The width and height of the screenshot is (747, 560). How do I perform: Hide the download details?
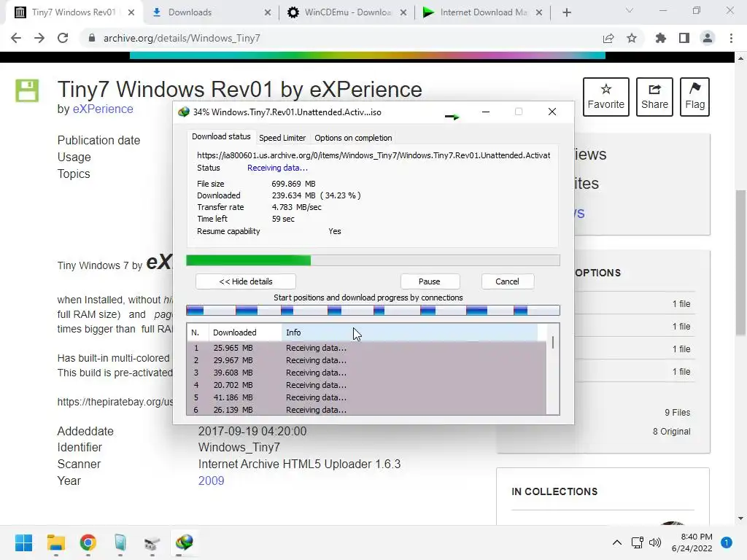tap(246, 281)
